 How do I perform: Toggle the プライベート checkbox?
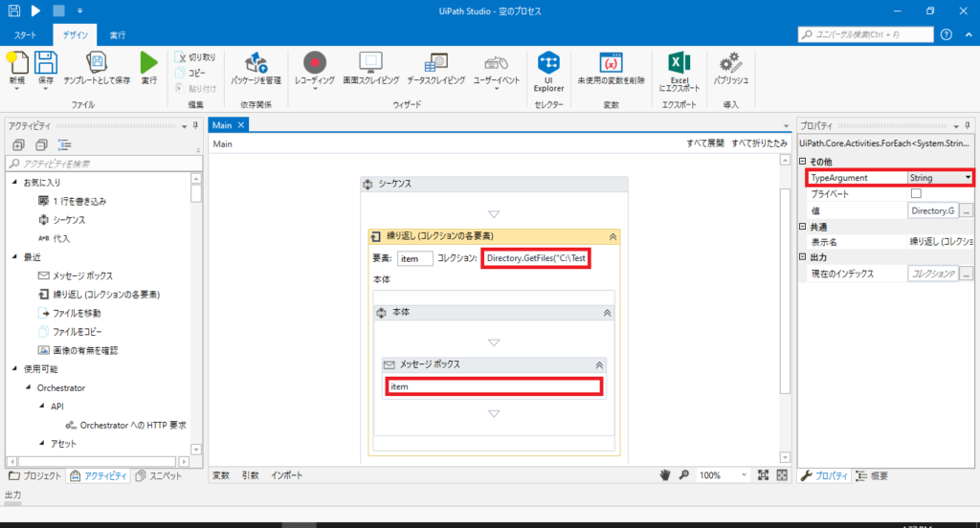point(916,194)
